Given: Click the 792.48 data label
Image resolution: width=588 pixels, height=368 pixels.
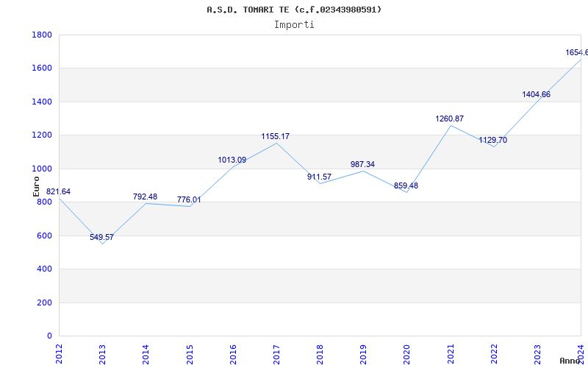Looking at the screenshot, I should [x=145, y=197].
